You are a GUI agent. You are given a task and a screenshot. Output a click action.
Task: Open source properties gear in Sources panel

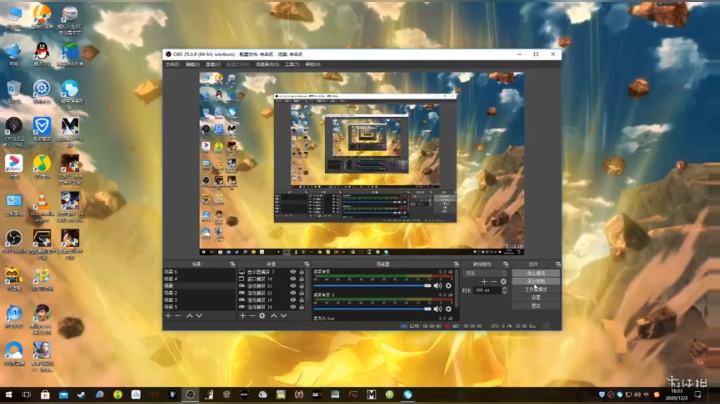pyautogui.click(x=262, y=316)
